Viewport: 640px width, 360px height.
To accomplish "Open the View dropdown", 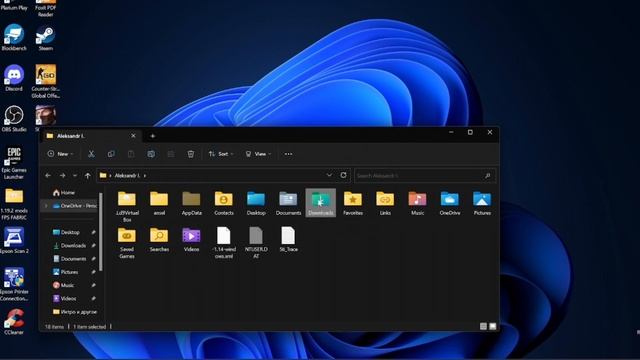I will coord(258,154).
